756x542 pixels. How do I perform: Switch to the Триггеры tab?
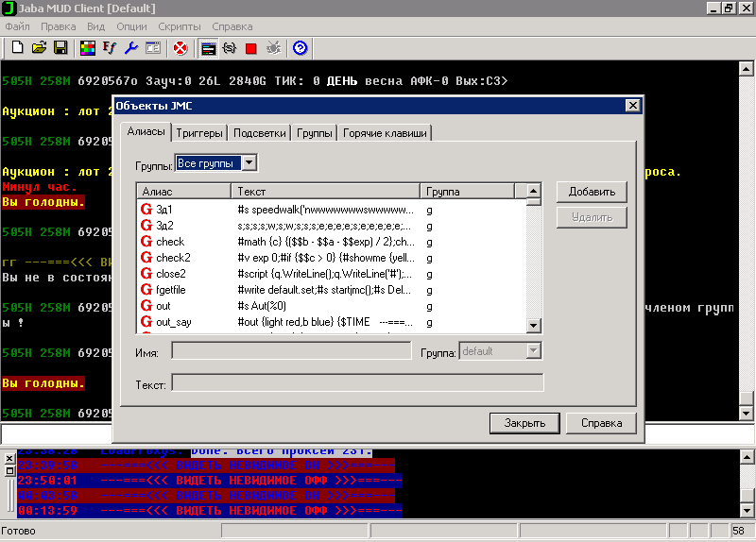tap(200, 133)
